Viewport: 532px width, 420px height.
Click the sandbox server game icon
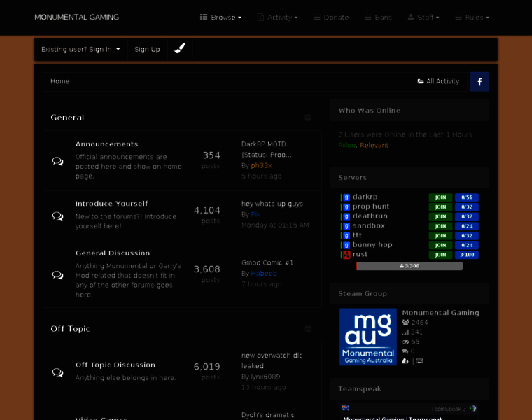(x=346, y=225)
